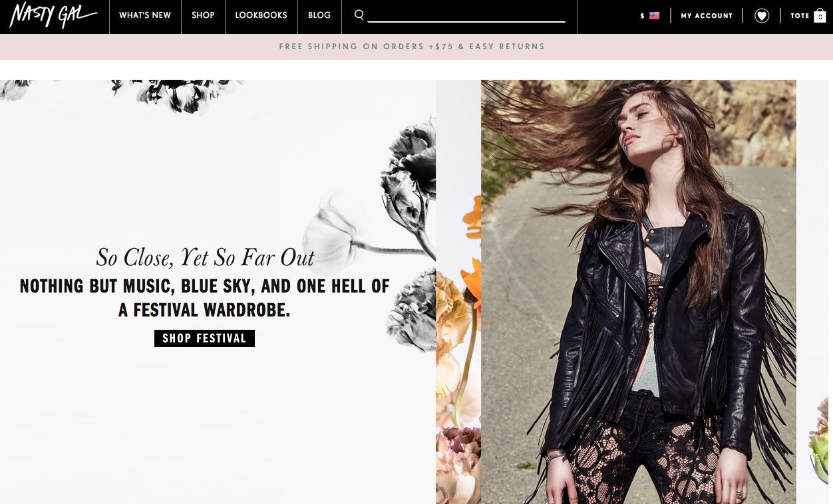Viewport: 833px width, 504px height.
Task: Open the Shop menu
Action: coord(203,15)
